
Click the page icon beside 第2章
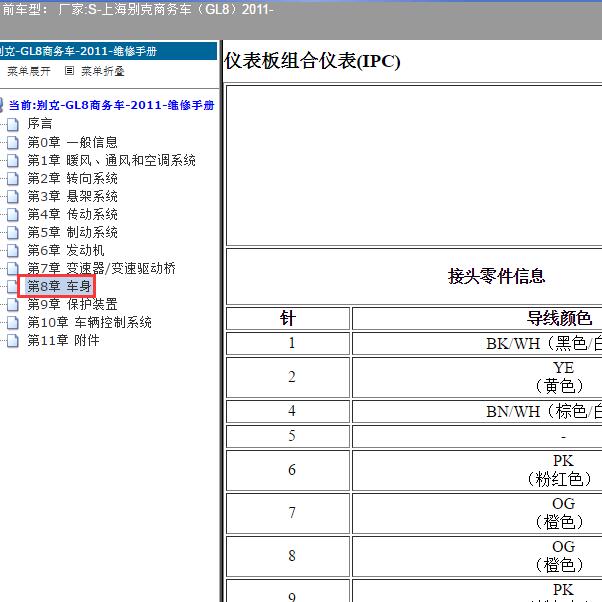coord(13,179)
